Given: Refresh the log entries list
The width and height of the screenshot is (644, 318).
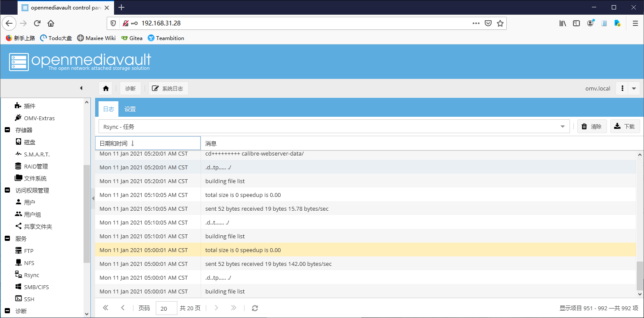Looking at the screenshot, I should point(254,308).
